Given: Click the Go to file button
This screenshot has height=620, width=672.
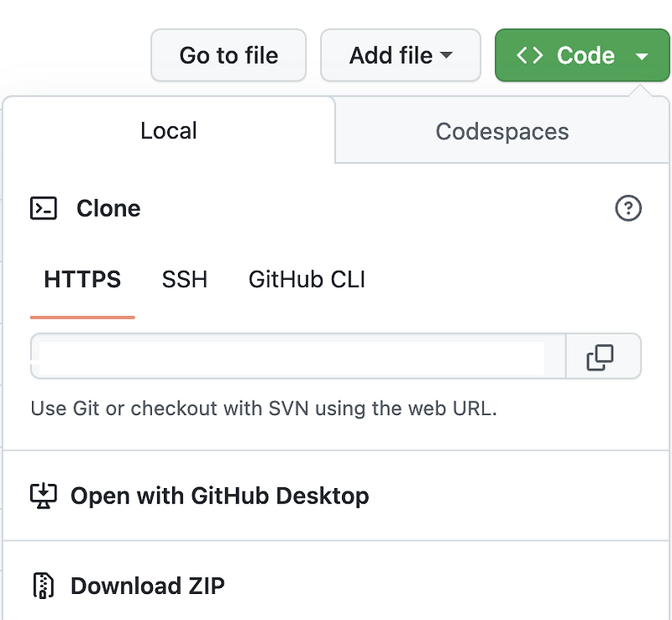Looking at the screenshot, I should [x=228, y=55].
